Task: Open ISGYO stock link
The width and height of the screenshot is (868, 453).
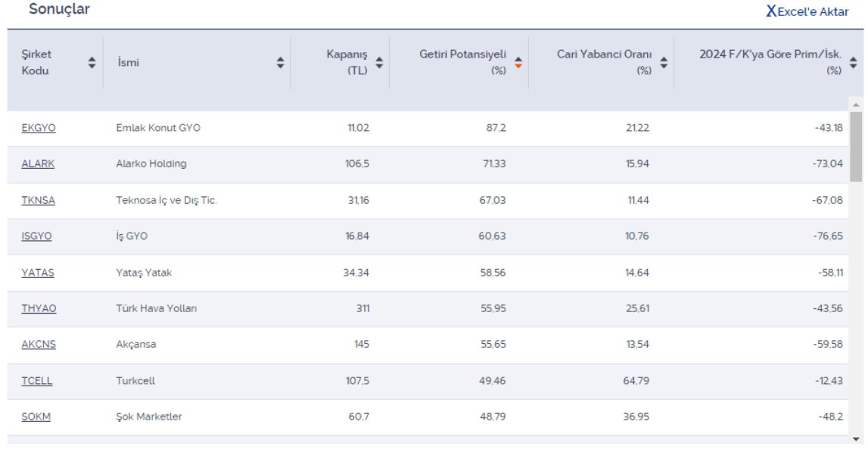Action: [36, 236]
